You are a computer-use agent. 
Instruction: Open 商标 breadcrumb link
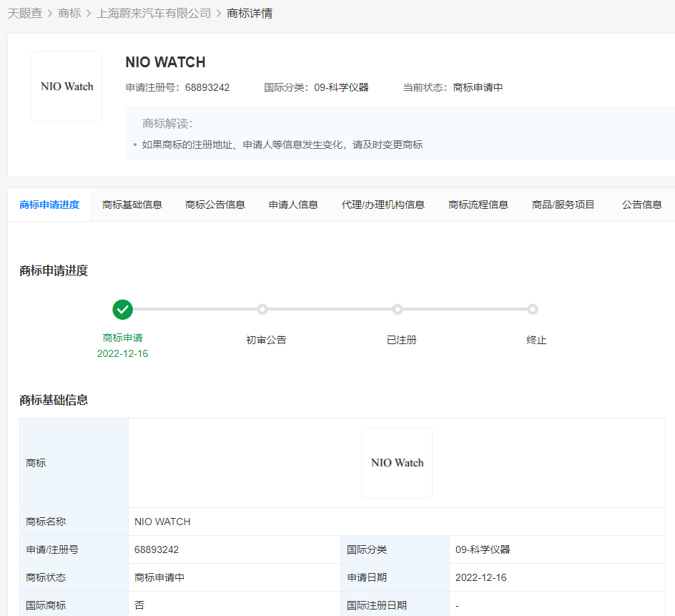[69, 14]
